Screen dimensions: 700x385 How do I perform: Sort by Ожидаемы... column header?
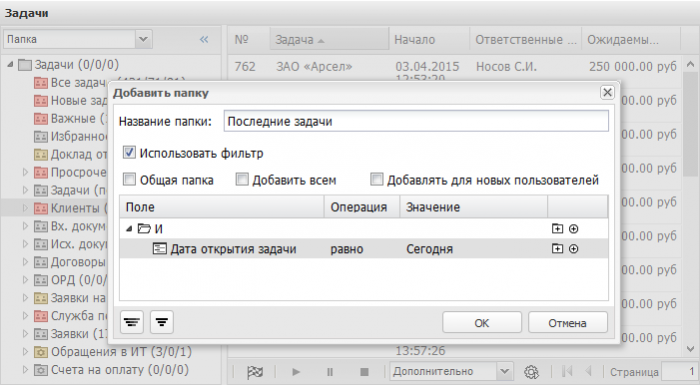tap(630, 40)
